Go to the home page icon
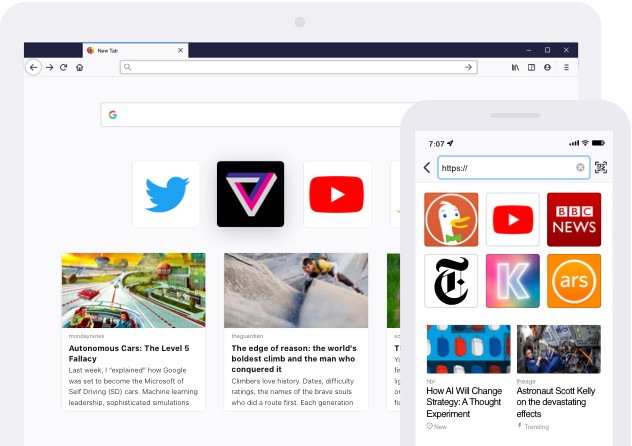The width and height of the screenshot is (632, 446). click(x=79, y=67)
